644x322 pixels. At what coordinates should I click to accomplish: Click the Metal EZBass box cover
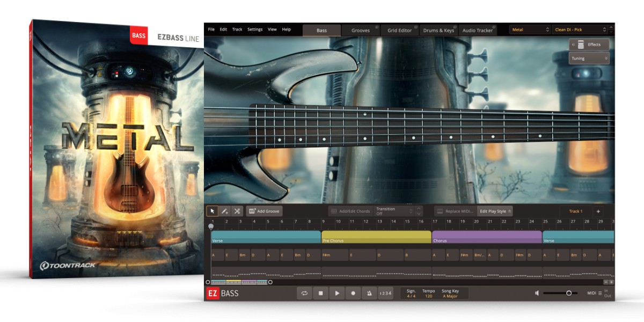click(x=117, y=149)
